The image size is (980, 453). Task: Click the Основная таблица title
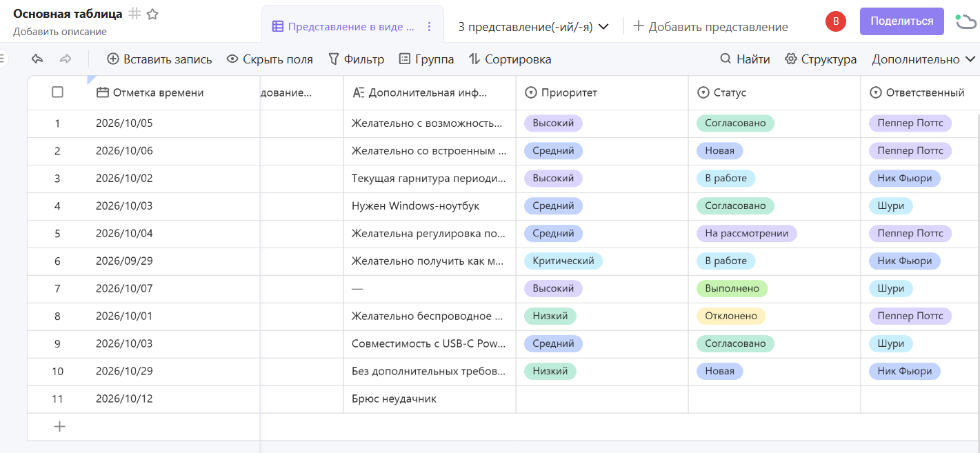coord(68,14)
